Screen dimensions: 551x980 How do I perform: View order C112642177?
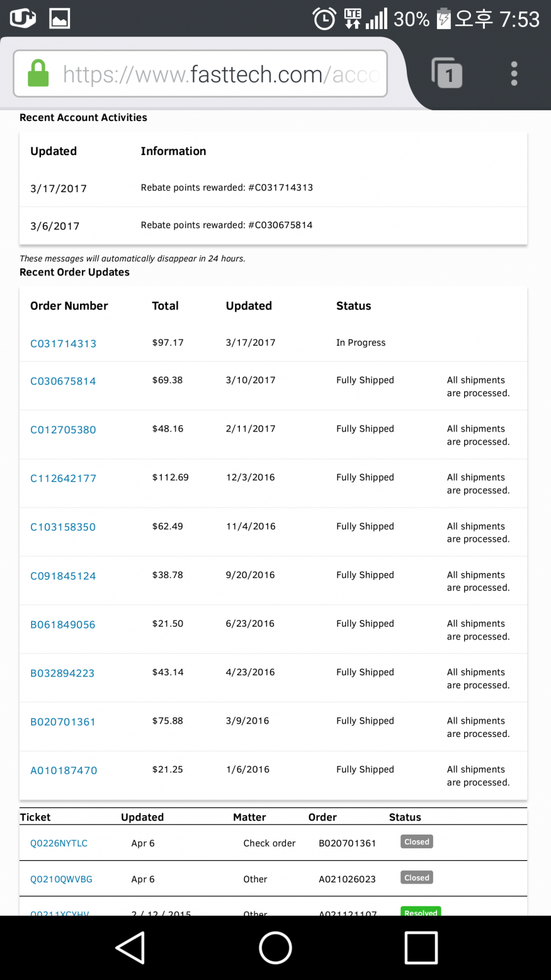[63, 479]
